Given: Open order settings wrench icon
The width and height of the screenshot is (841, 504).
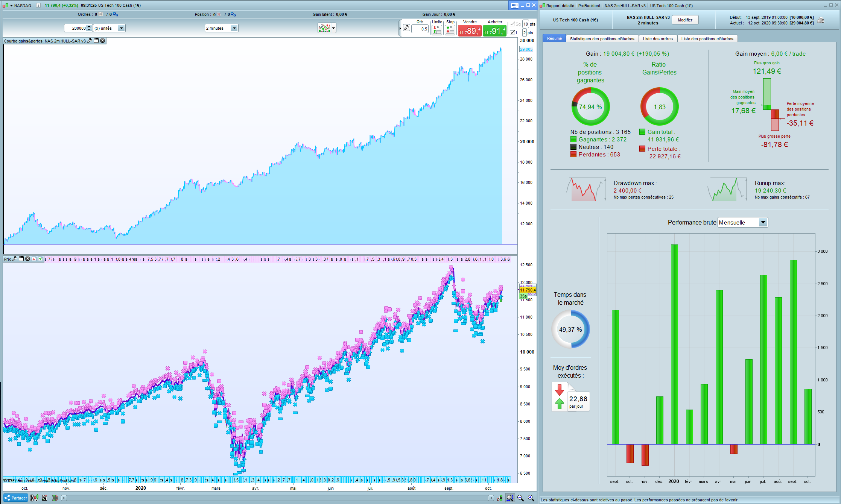Looking at the screenshot, I should 407,28.
